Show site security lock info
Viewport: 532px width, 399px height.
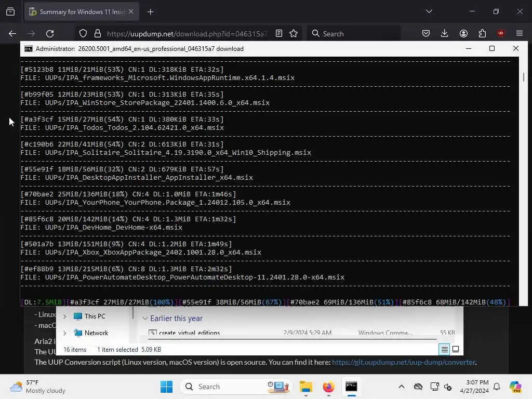pos(98,34)
